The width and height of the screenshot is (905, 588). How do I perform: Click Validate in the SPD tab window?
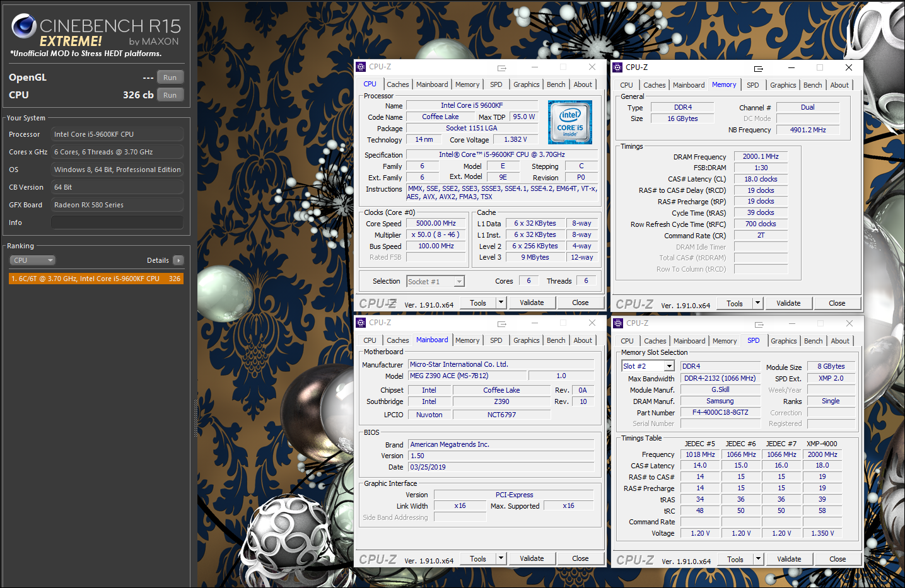[x=789, y=559]
